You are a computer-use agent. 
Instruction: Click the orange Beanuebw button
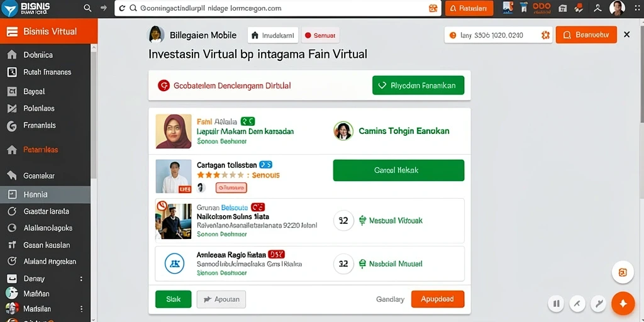pyautogui.click(x=586, y=35)
